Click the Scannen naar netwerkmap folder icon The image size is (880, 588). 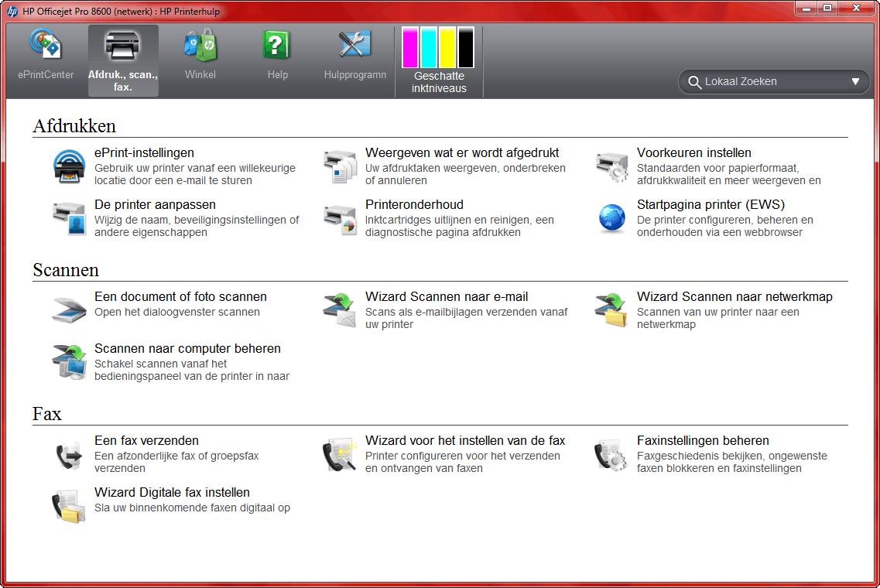[x=611, y=310]
